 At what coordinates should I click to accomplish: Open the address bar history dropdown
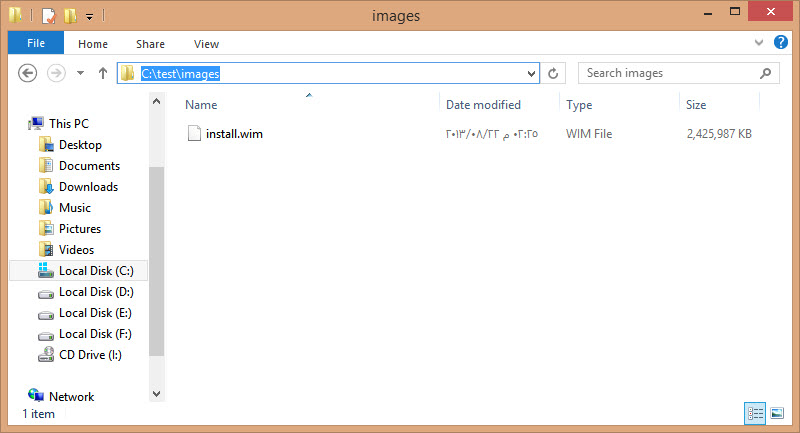532,73
